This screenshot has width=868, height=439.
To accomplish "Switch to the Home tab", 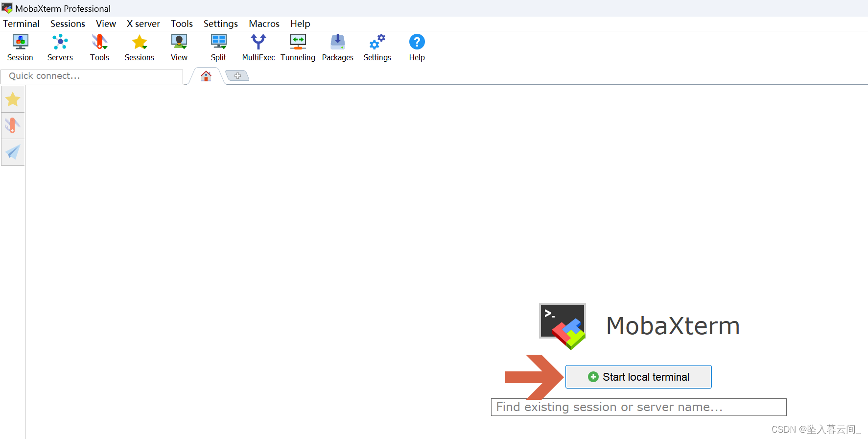I will (206, 76).
